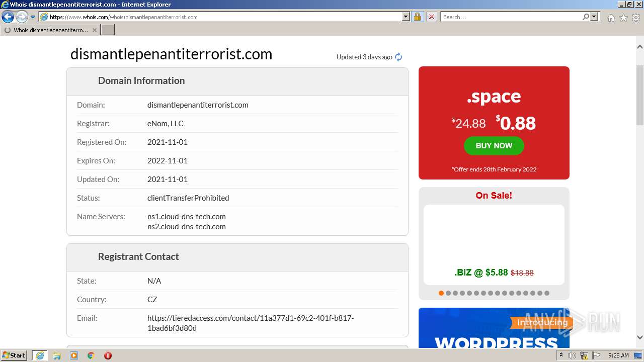Click ns1.cloud-dns-tech.com name server
Image resolution: width=644 pixels, height=362 pixels.
(x=187, y=216)
